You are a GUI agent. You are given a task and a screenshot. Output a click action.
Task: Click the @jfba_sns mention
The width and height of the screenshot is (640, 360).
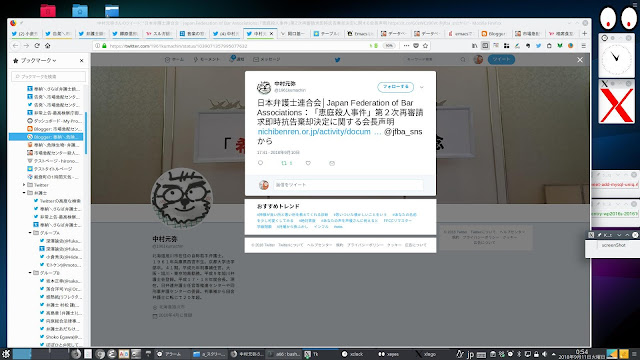point(403,132)
